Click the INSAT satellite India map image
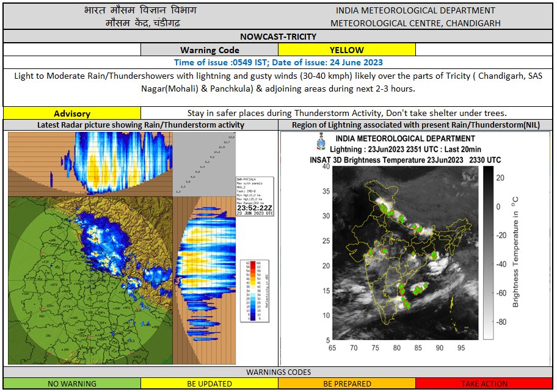Viewport: 557px width, 392px height. tap(406, 253)
